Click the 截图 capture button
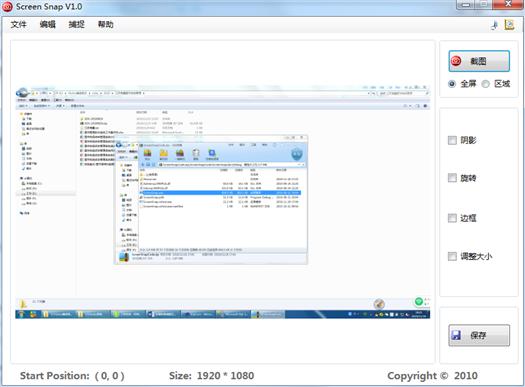The height and width of the screenshot is (387, 525). [479, 61]
